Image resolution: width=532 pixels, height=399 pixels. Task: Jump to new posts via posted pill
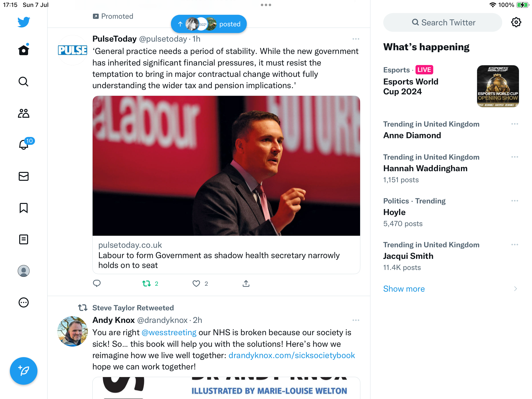click(x=209, y=24)
